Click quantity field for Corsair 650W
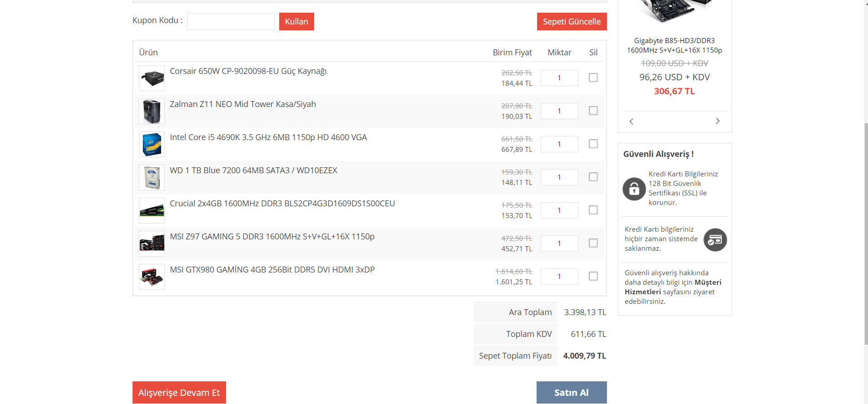Image resolution: width=868 pixels, height=404 pixels. (559, 78)
